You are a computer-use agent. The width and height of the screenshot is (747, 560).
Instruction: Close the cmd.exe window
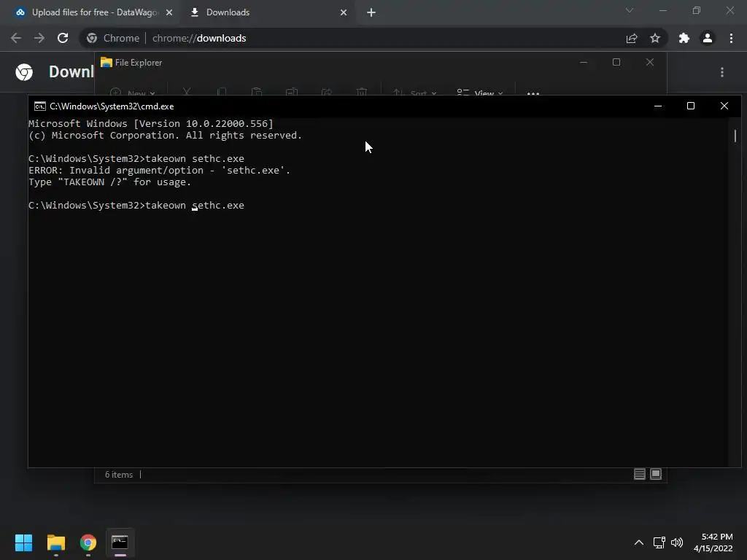[724, 106]
